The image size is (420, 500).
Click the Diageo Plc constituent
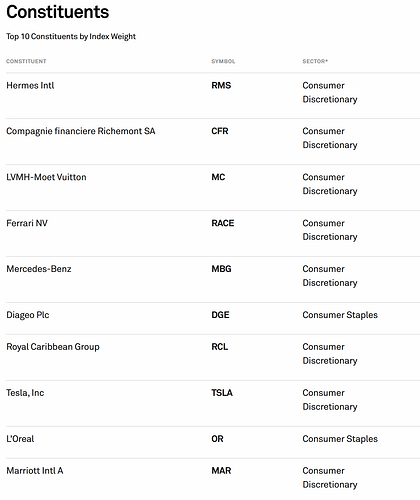[28, 315]
